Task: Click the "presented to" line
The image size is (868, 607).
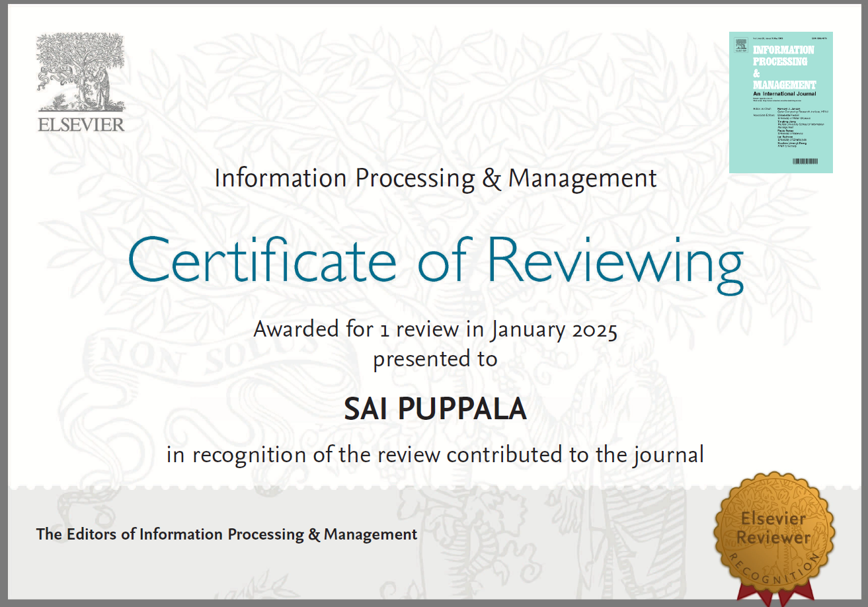Action: (x=435, y=359)
